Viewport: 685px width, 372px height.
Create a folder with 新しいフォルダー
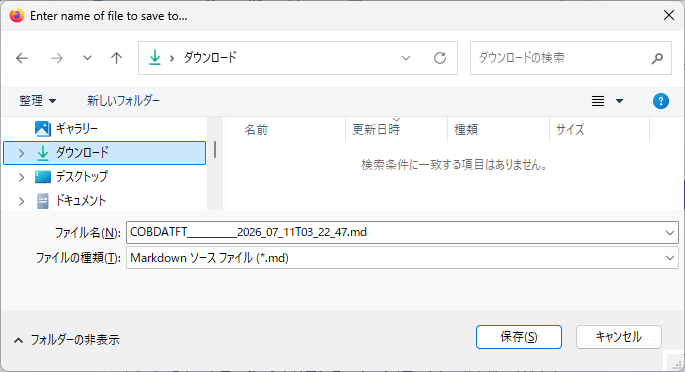(123, 101)
